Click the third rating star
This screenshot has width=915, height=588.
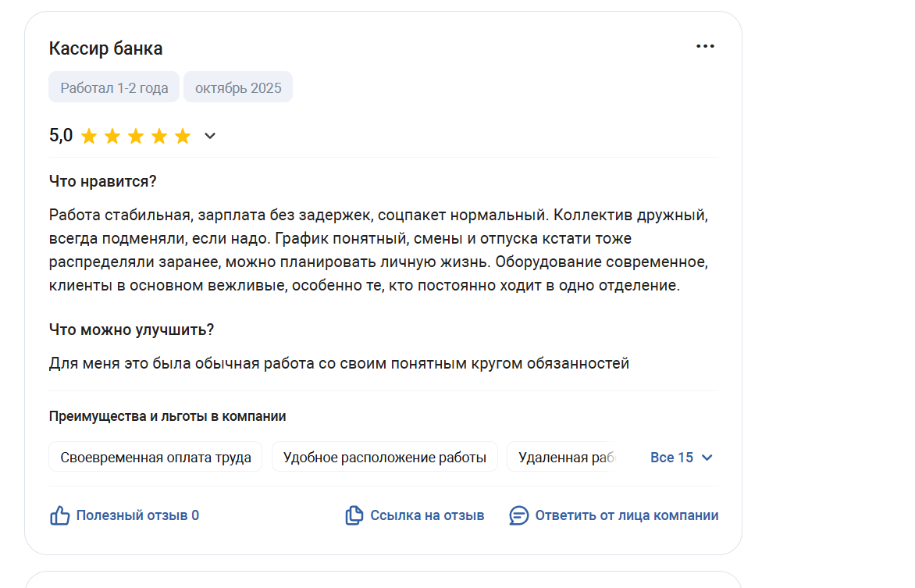[136, 137]
